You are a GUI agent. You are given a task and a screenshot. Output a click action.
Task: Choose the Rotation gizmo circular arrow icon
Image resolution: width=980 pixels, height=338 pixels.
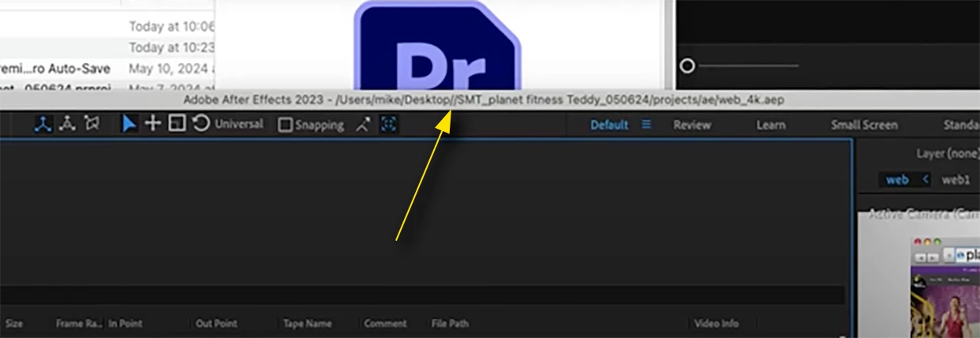coord(201,124)
